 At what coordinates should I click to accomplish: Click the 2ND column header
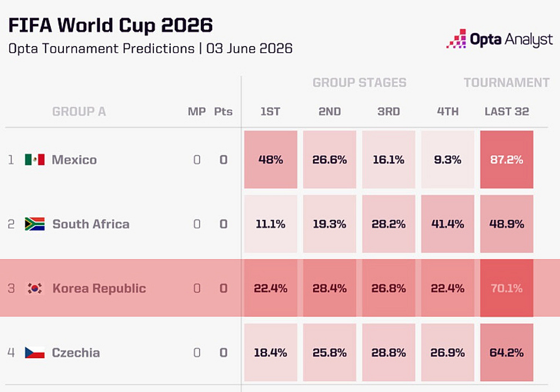(329, 112)
